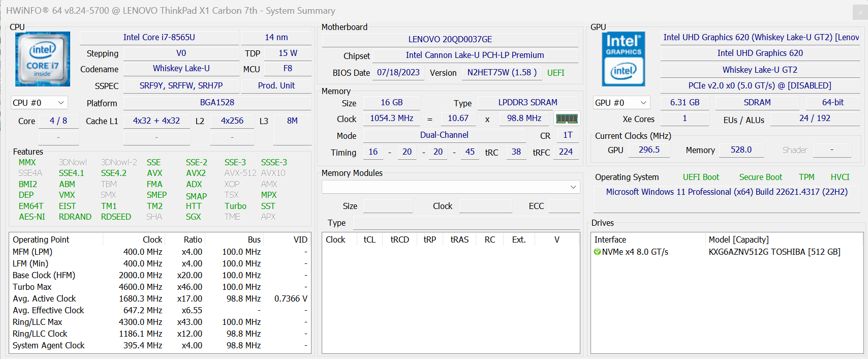Image resolution: width=868 pixels, height=359 pixels.
Task: Click the tRC value 38
Action: (x=516, y=152)
